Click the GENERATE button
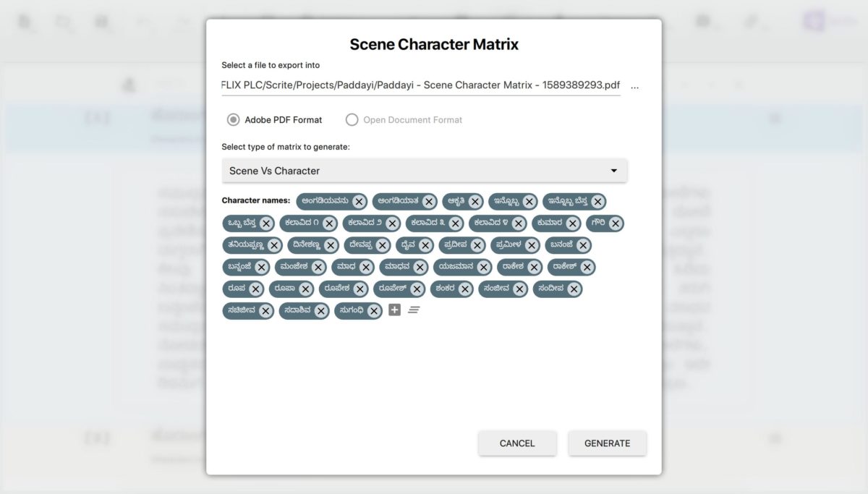This screenshot has width=868, height=494. pos(607,443)
